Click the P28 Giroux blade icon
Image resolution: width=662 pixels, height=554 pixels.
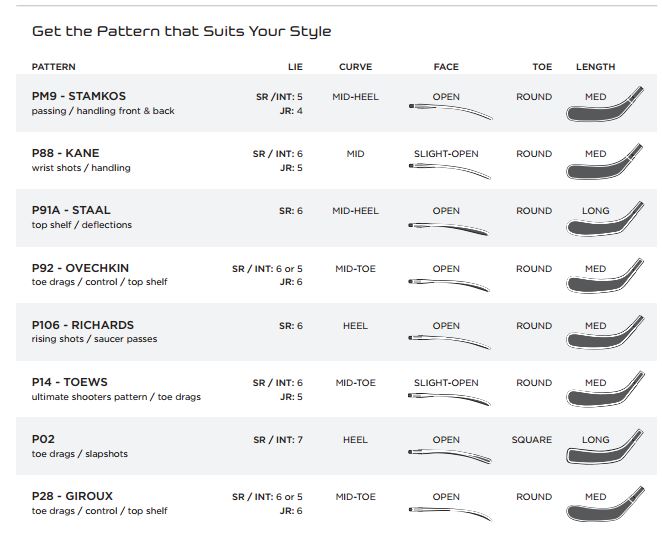pos(605,504)
